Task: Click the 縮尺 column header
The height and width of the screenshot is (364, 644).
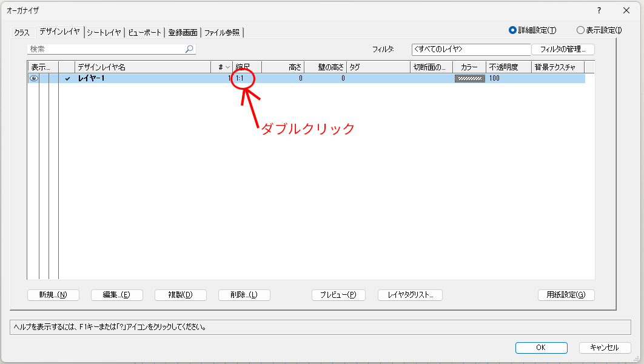Action: (247, 67)
